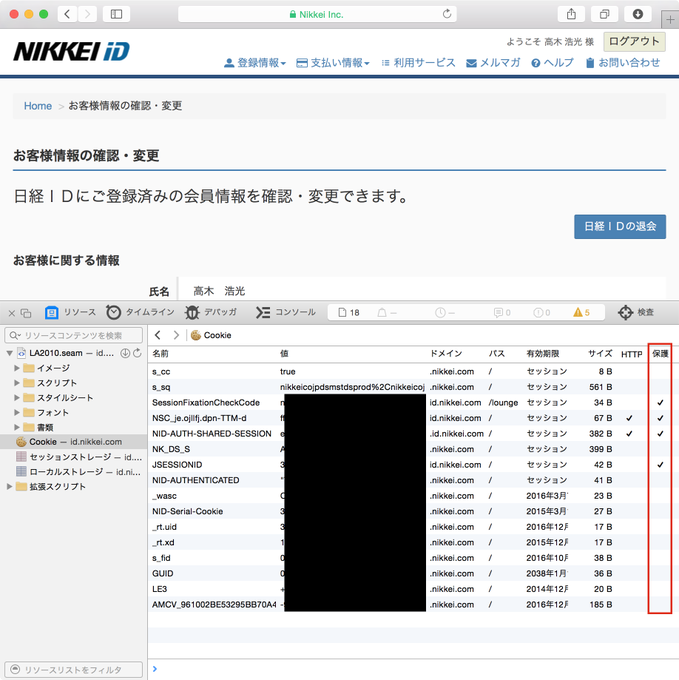Click the error count indicator in dashboard
This screenshot has height=680, width=679.
click(542, 312)
